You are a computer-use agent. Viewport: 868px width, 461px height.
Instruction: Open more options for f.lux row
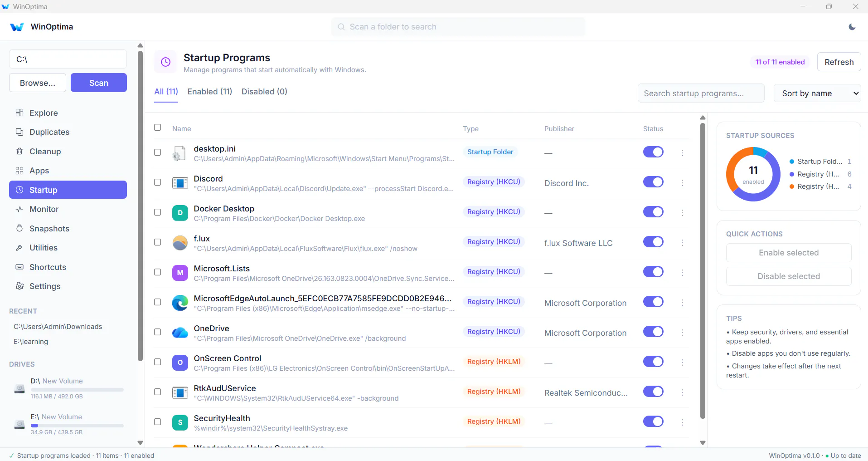pyautogui.click(x=682, y=243)
